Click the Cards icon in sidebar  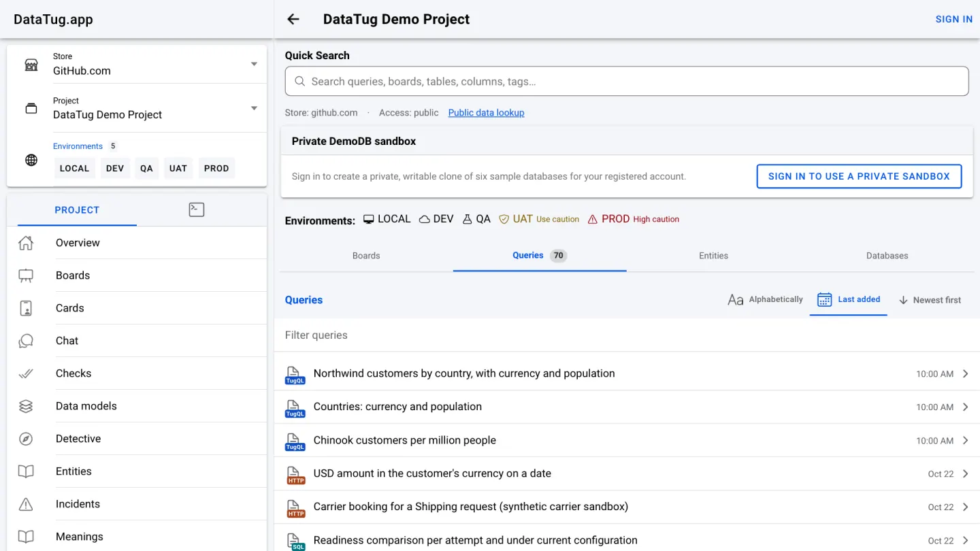tap(26, 308)
